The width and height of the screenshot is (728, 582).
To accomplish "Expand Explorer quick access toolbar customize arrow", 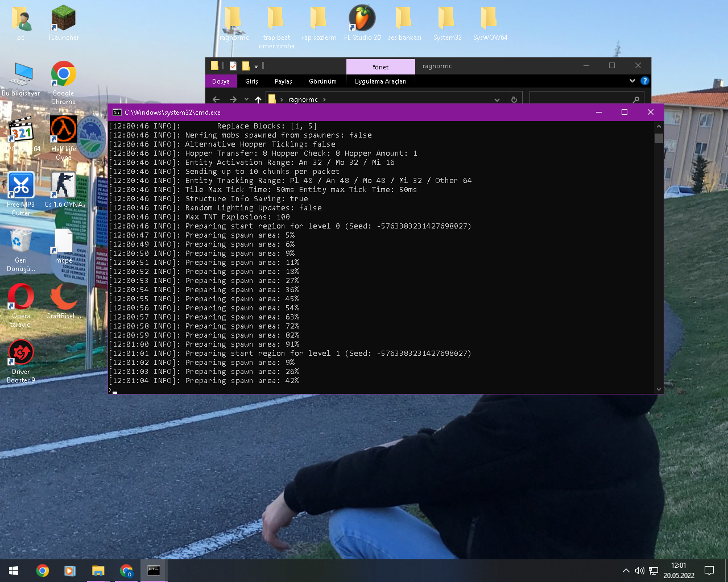I will coord(256,66).
